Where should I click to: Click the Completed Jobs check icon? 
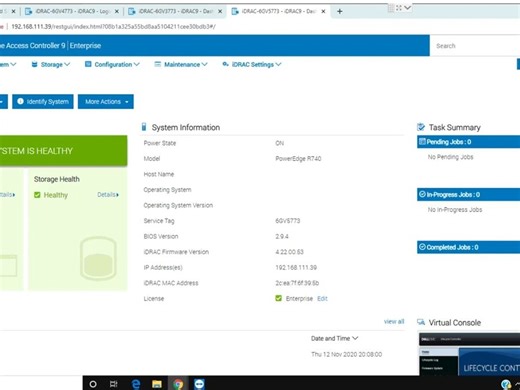[422, 247]
